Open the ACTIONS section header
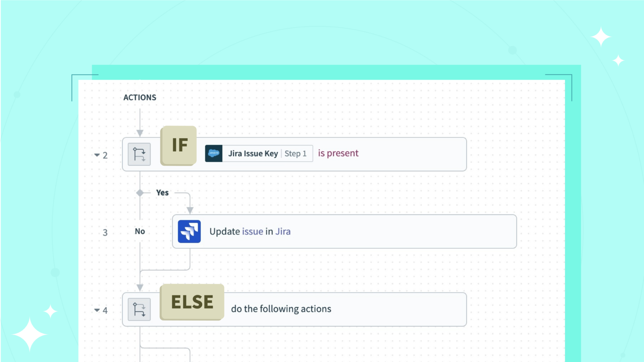Screen dimensions: 644x362 coord(140,97)
